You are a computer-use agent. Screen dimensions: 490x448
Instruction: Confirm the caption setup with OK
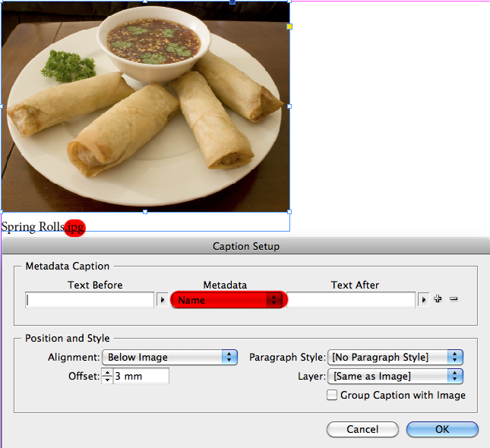(442, 429)
